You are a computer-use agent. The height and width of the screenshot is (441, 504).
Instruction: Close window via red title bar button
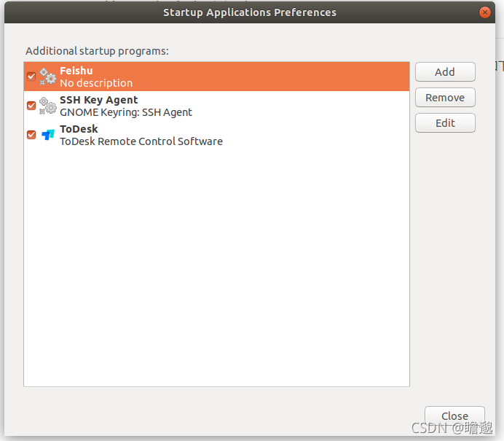(485, 12)
